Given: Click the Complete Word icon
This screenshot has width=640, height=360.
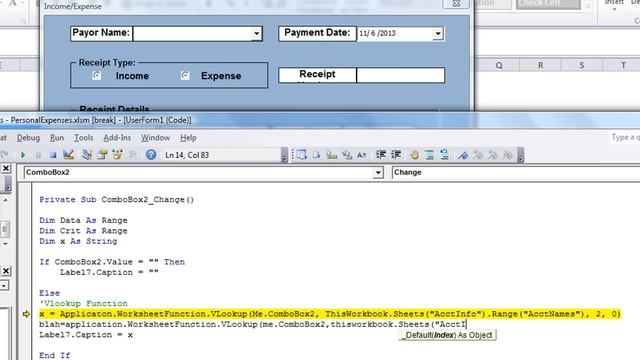Looking at the screenshot, I should (362, 155).
